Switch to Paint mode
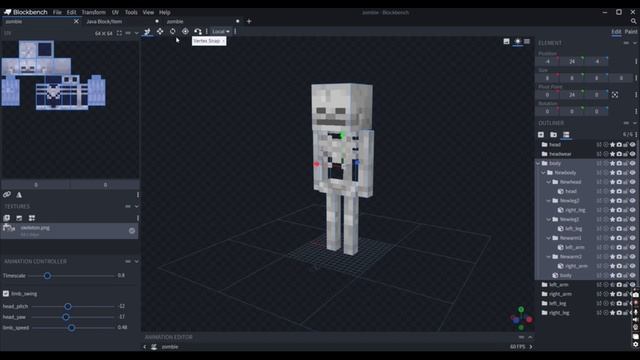The image size is (640, 360). coord(631,31)
